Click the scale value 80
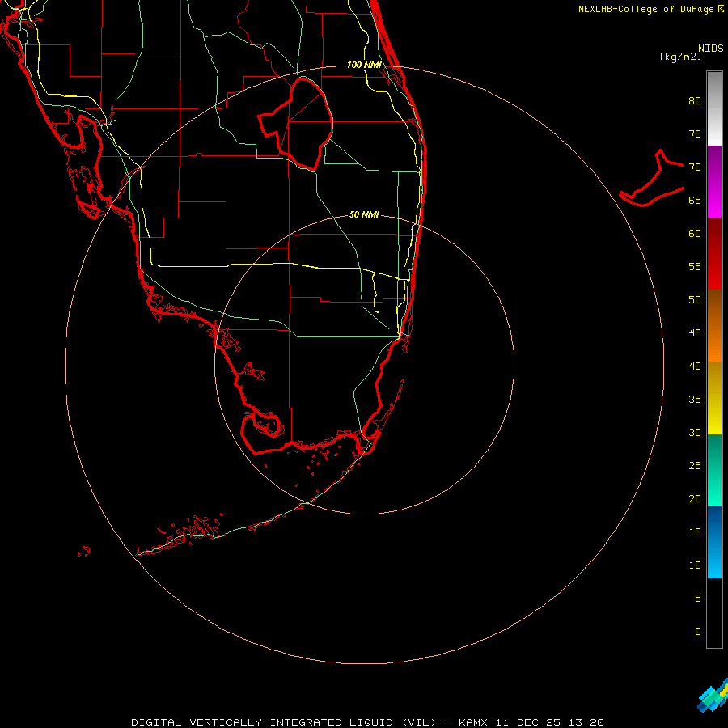This screenshot has height=728, width=728. coord(695,101)
